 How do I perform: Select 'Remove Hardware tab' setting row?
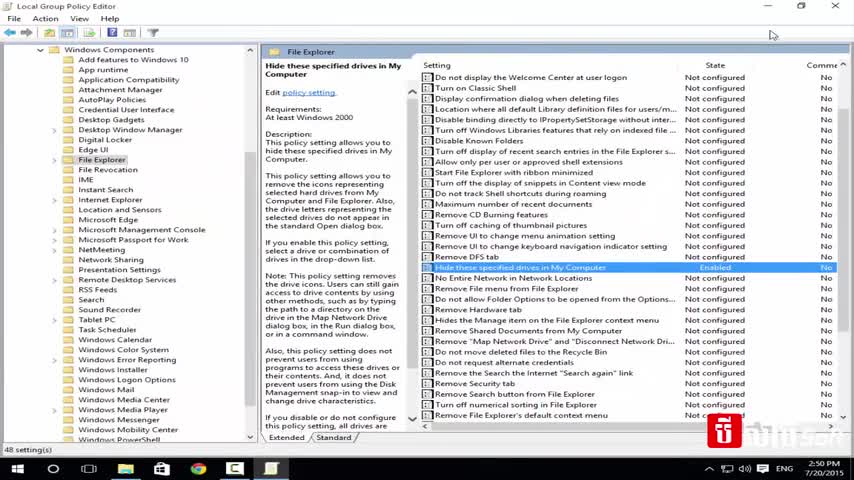pyautogui.click(x=629, y=309)
